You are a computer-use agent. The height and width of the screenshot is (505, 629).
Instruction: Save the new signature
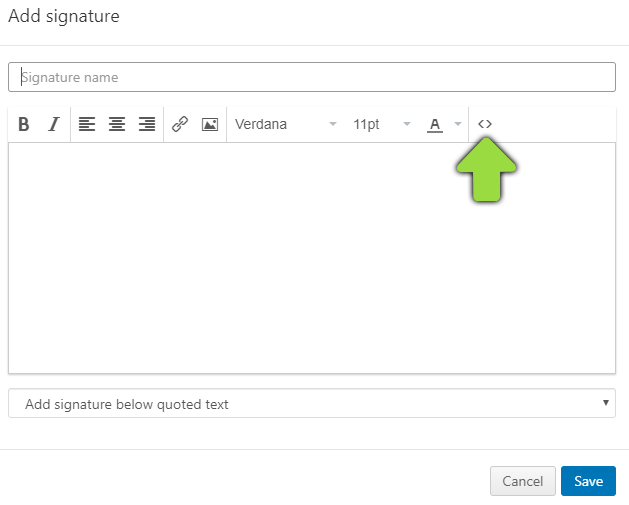[x=588, y=481]
